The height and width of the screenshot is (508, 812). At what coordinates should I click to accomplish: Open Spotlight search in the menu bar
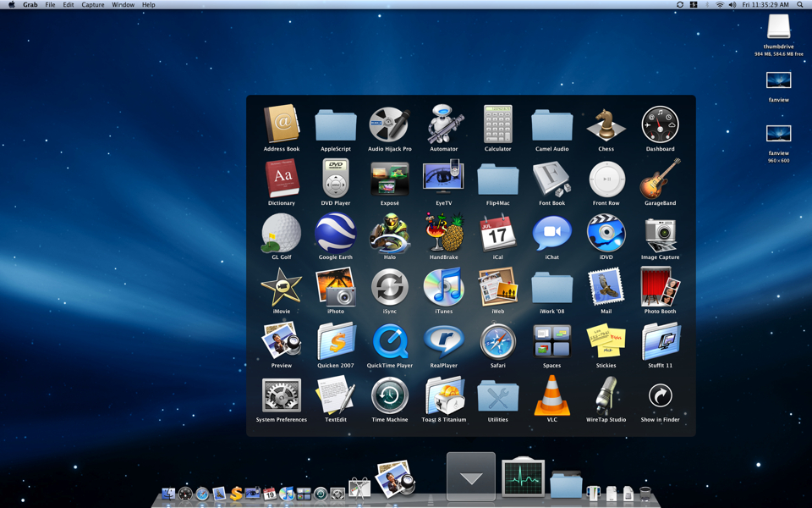(x=802, y=4)
